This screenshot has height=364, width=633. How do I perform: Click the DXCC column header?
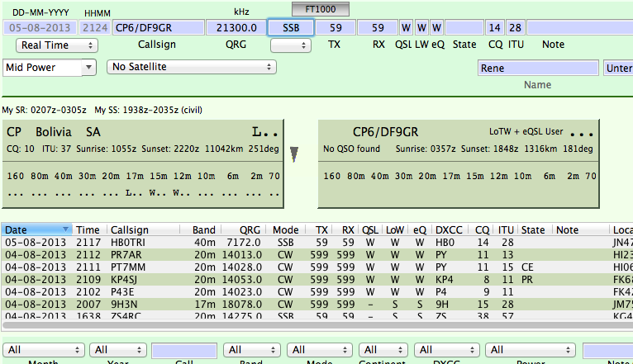449,229
